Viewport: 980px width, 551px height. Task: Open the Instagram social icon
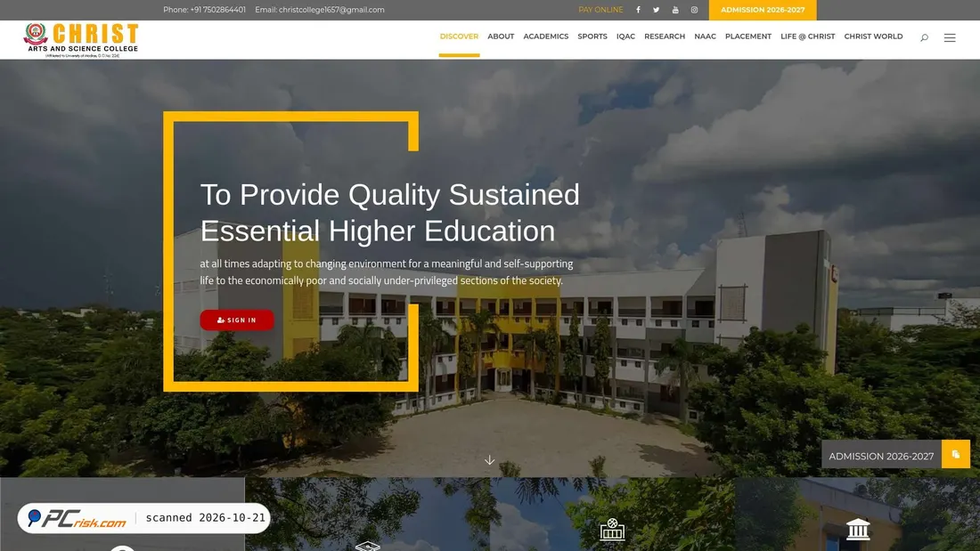pos(694,10)
